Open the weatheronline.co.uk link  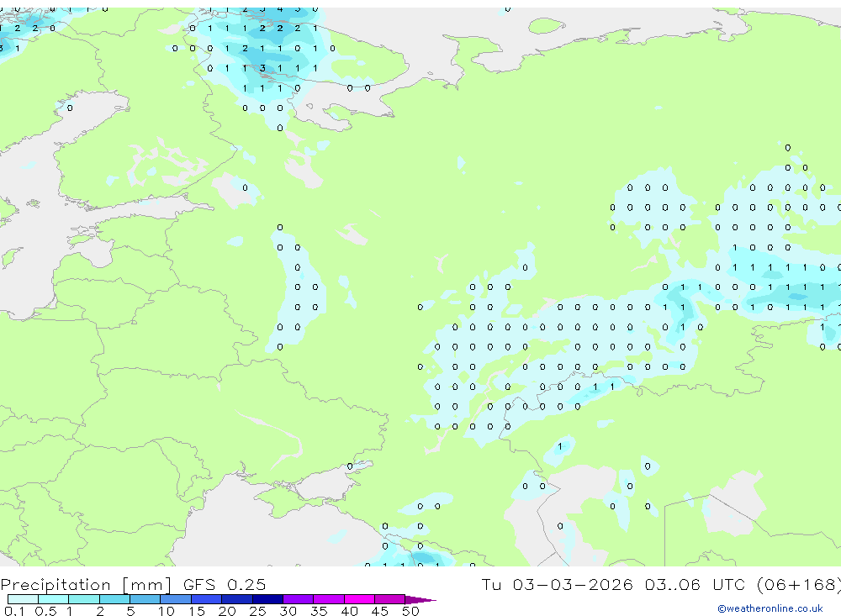(770, 608)
